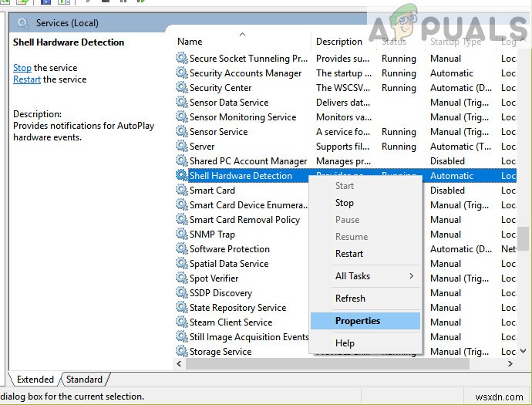Image resolution: width=532 pixels, height=405 pixels.
Task: Click gear icon beside Smart Card Removal Policy
Action: click(181, 219)
